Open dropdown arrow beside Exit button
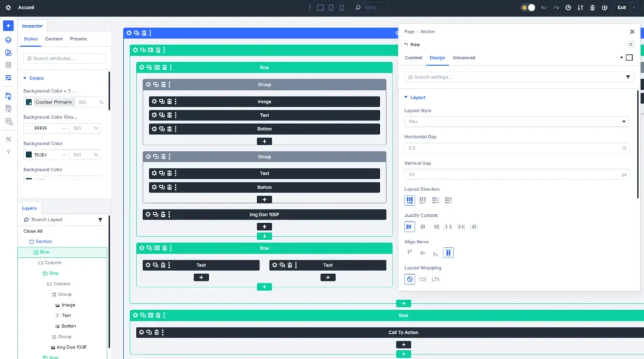 point(634,8)
